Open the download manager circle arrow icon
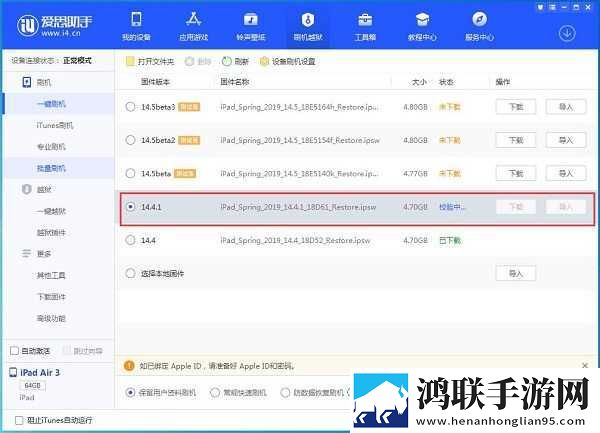This screenshot has height=433, width=600. click(x=567, y=34)
